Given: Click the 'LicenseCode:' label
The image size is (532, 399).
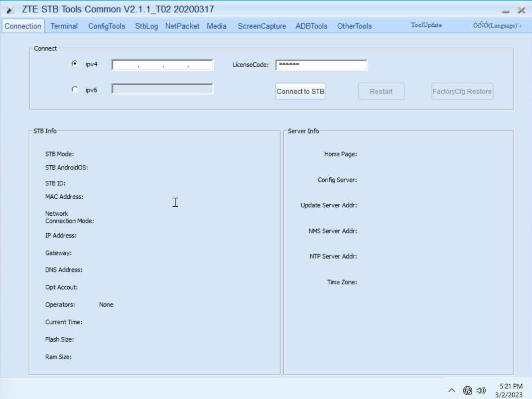Looking at the screenshot, I should 251,65.
